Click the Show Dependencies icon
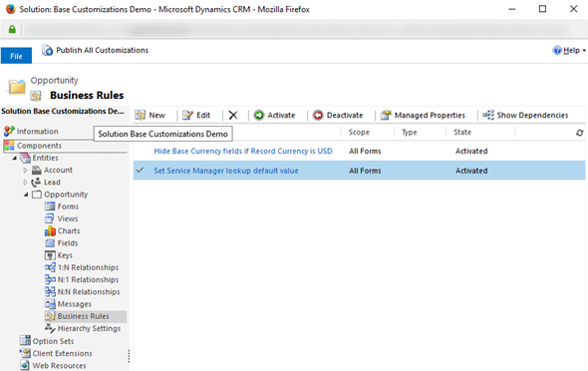 (x=488, y=115)
